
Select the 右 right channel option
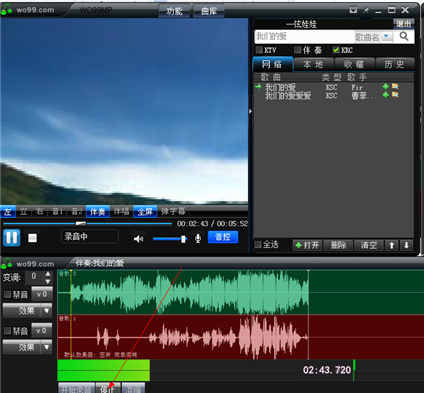tap(39, 211)
